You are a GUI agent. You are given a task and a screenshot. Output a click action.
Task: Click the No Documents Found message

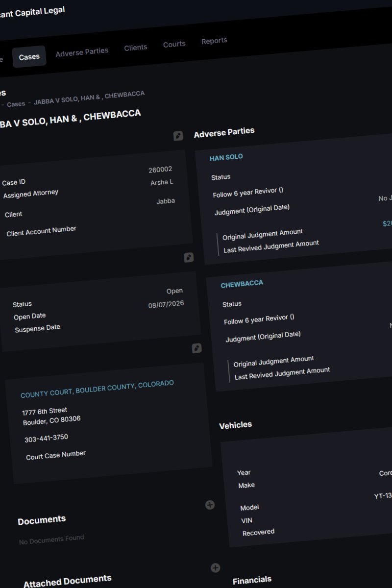coord(51,539)
